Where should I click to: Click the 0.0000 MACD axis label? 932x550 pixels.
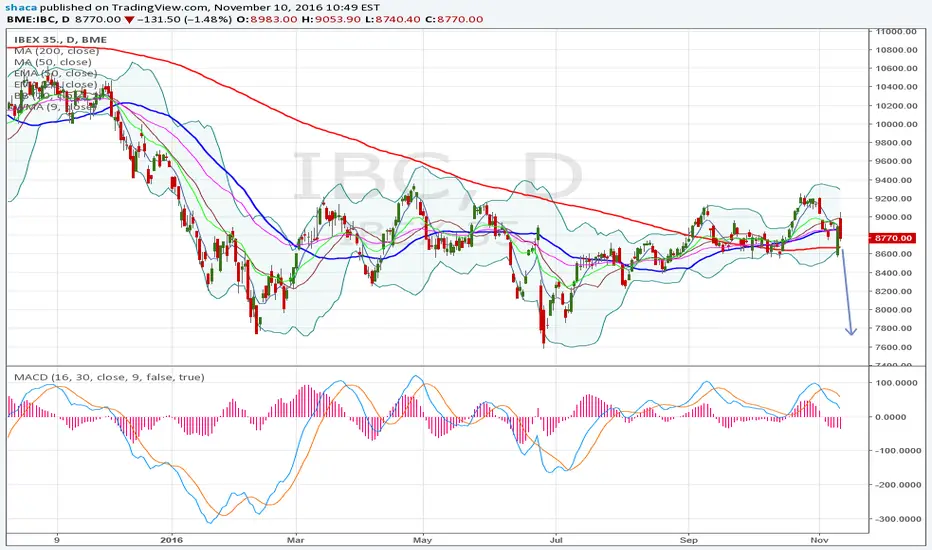[891, 417]
